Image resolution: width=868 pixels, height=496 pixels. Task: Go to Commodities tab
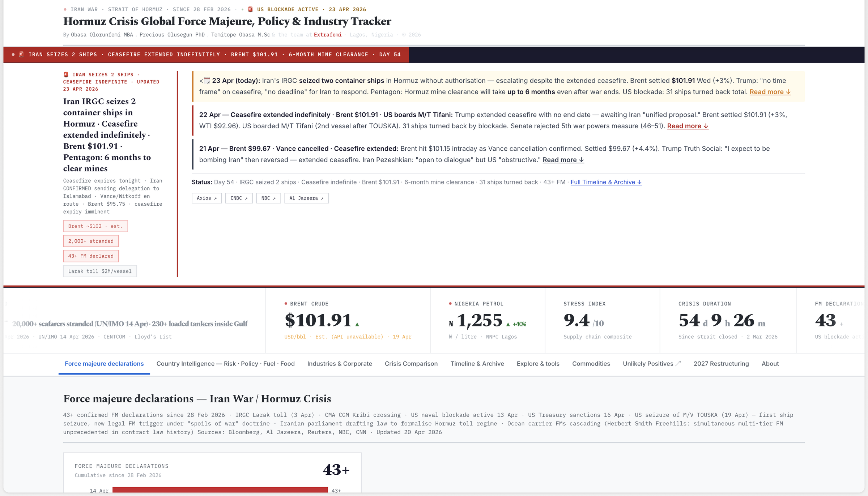[591, 364]
